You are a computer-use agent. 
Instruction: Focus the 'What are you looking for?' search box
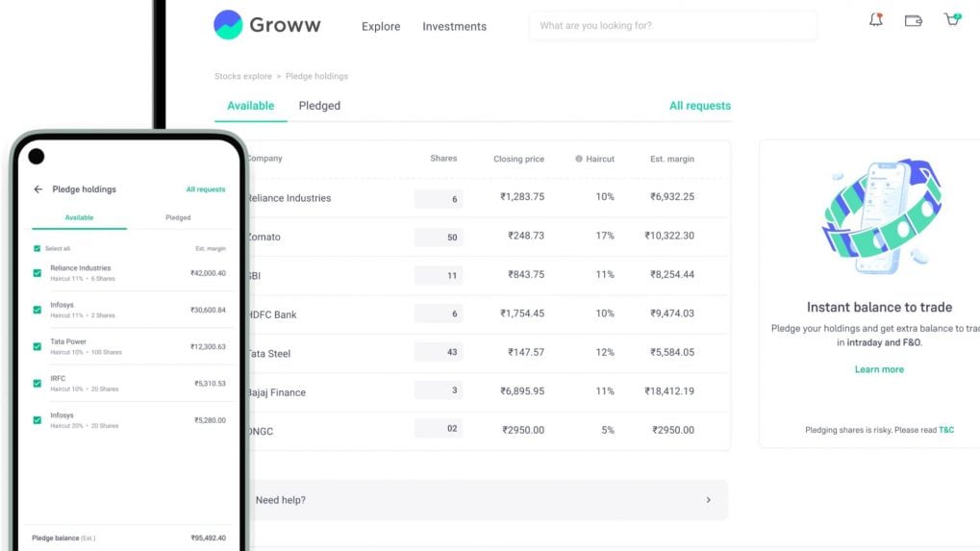[672, 26]
